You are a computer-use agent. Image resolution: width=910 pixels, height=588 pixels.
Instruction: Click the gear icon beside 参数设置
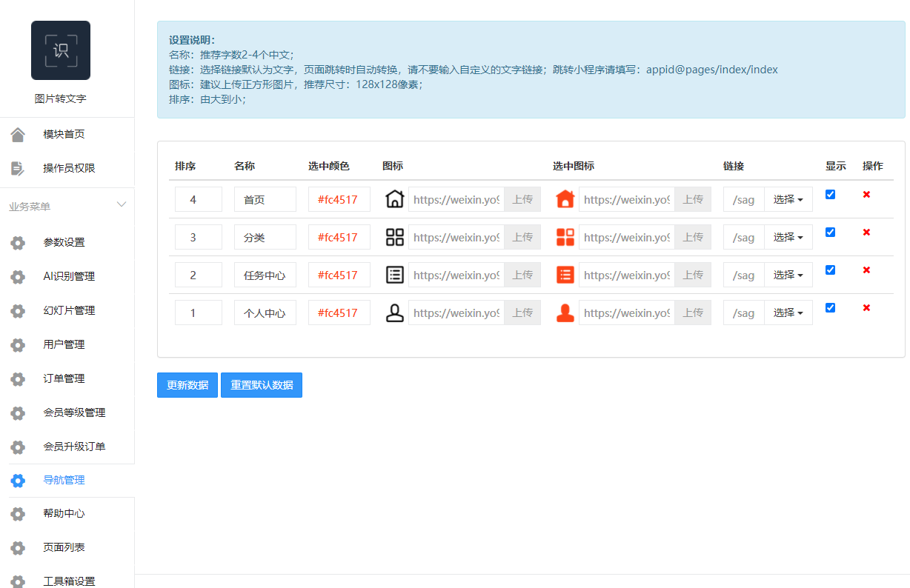click(18, 242)
